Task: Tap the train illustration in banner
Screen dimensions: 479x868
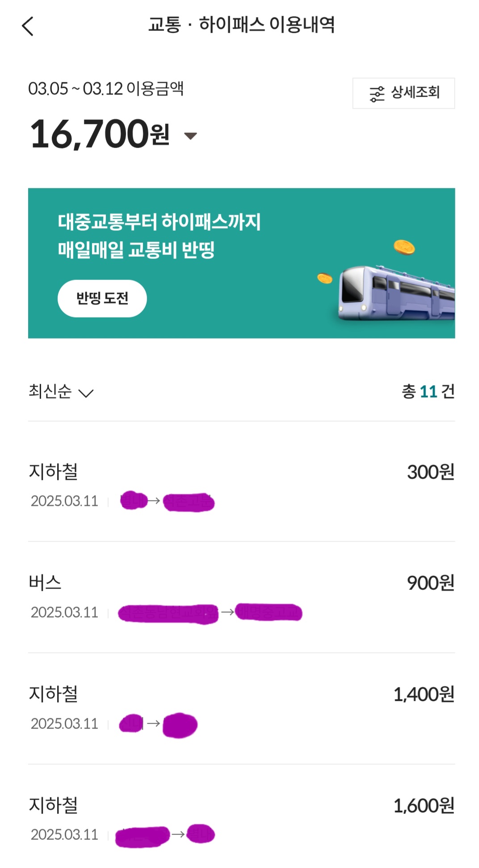Action: (x=395, y=293)
